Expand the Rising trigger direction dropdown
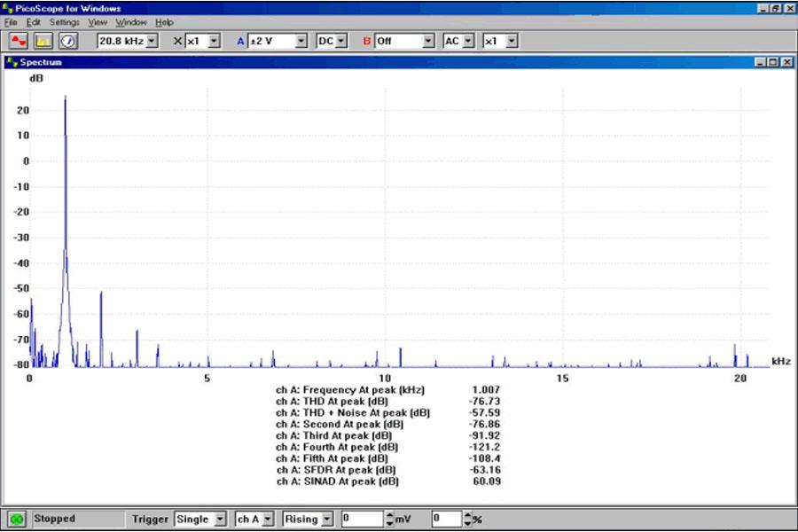The height and width of the screenshot is (532, 798). [x=327, y=519]
